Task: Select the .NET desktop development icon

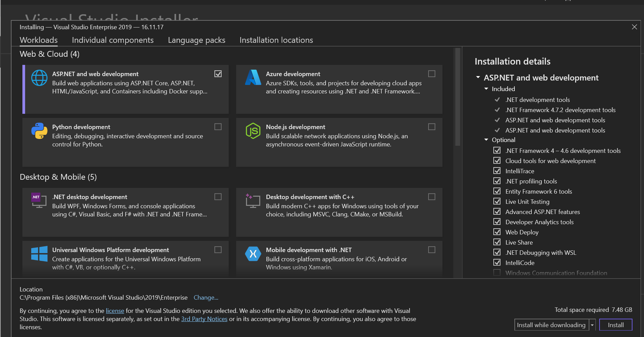Action: click(38, 200)
